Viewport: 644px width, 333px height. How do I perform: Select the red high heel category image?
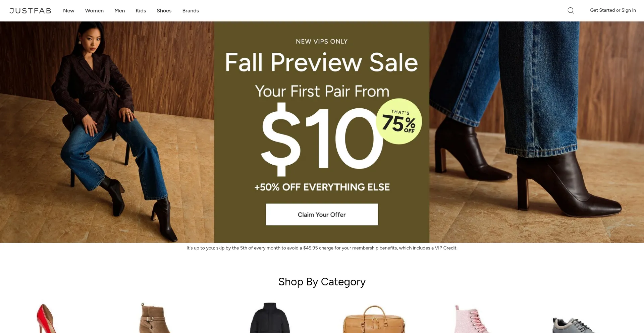tap(46, 318)
